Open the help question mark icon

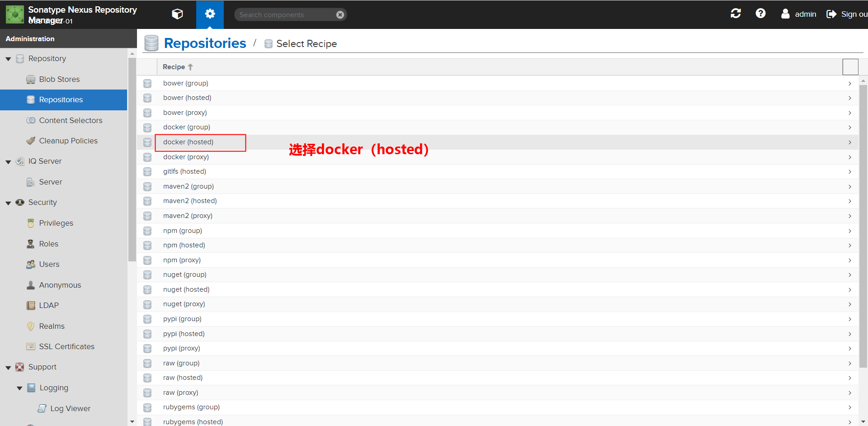pyautogui.click(x=760, y=14)
